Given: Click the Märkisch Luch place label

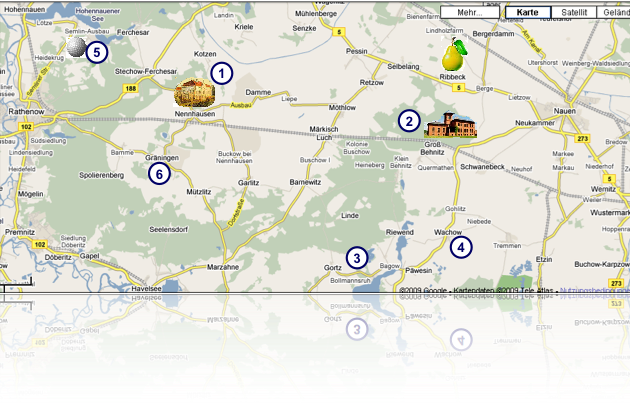Looking at the screenshot, I should tap(325, 133).
